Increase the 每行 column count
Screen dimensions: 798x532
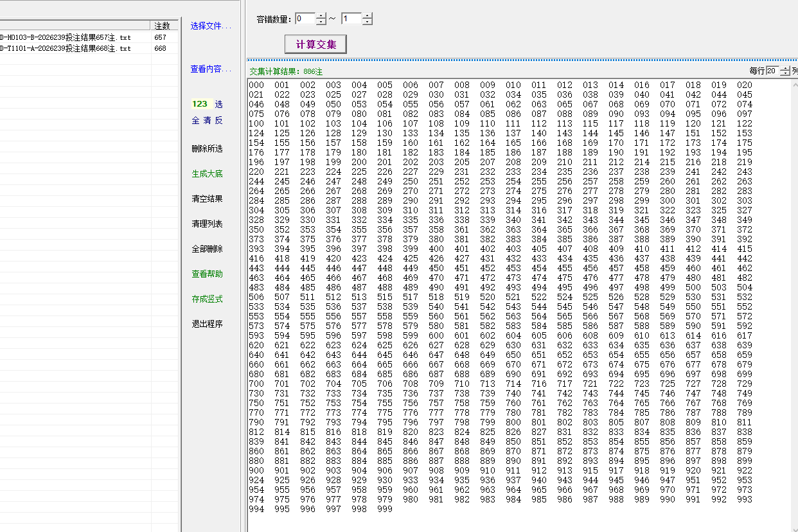click(785, 68)
